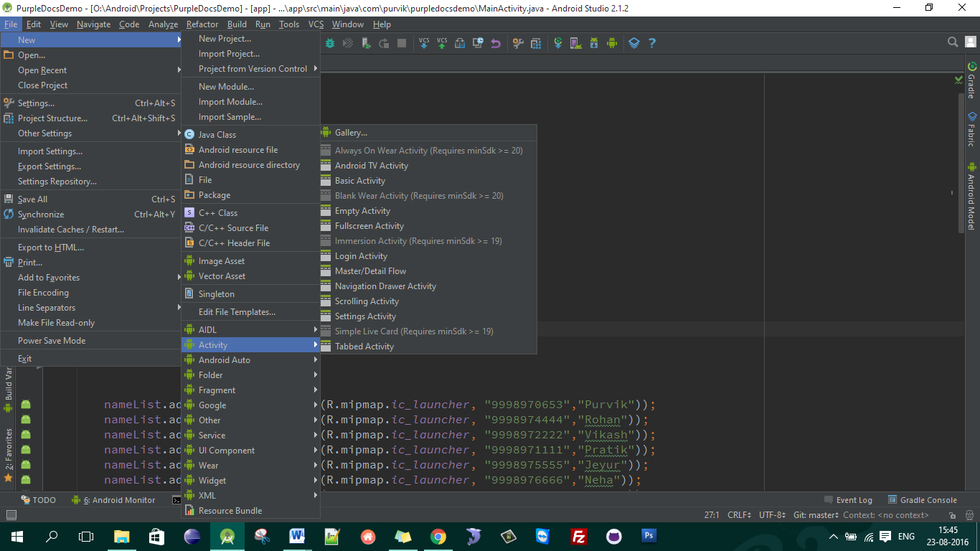This screenshot has width=980, height=551.
Task: Open the UTF-8 encoding dropdown
Action: pyautogui.click(x=772, y=515)
